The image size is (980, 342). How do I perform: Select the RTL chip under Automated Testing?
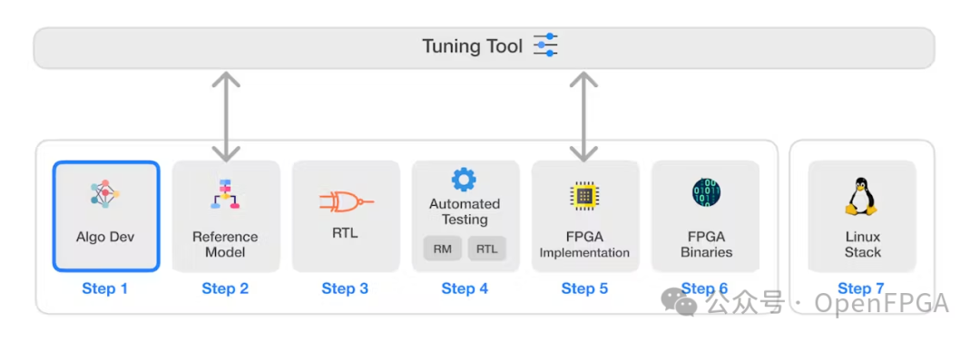tap(487, 249)
